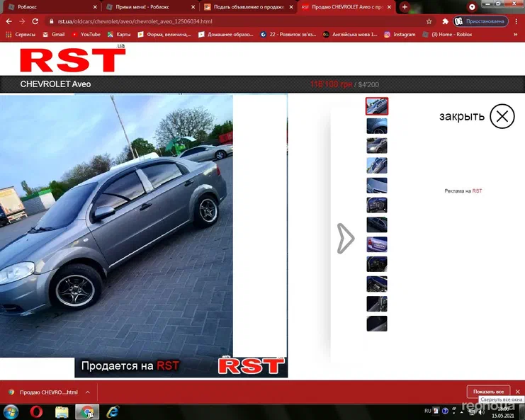Open the Windows Start menu
Viewport: 525px width, 420px height.
(x=11, y=412)
